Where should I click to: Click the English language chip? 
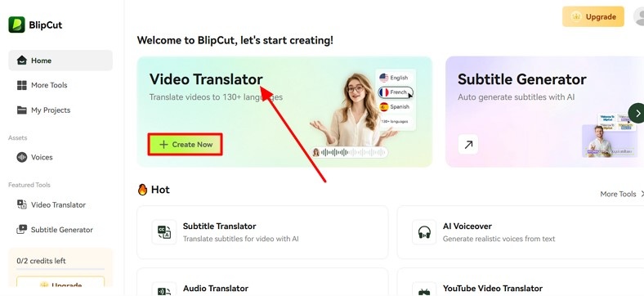(394, 78)
